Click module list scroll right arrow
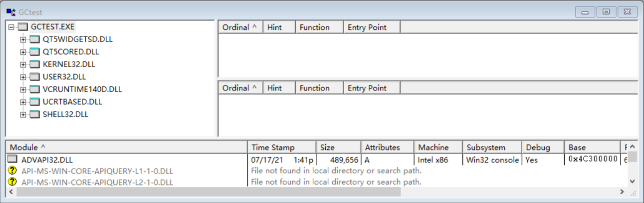 click(x=622, y=191)
